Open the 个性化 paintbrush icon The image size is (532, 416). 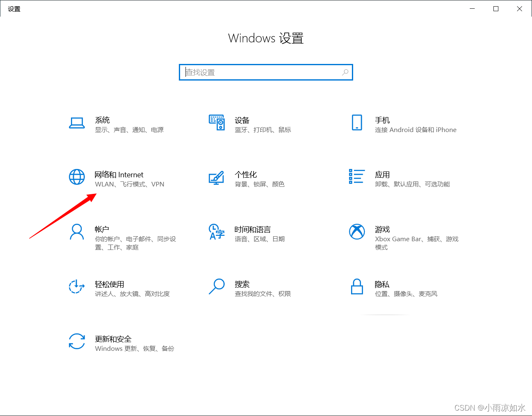pyautogui.click(x=216, y=178)
